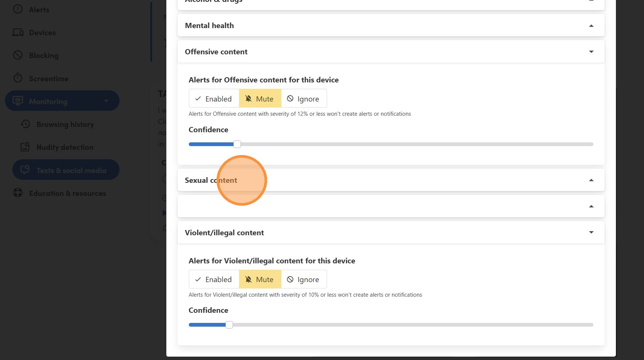Collapse the Offensive content section
This screenshot has width=644, height=360.
(x=591, y=52)
